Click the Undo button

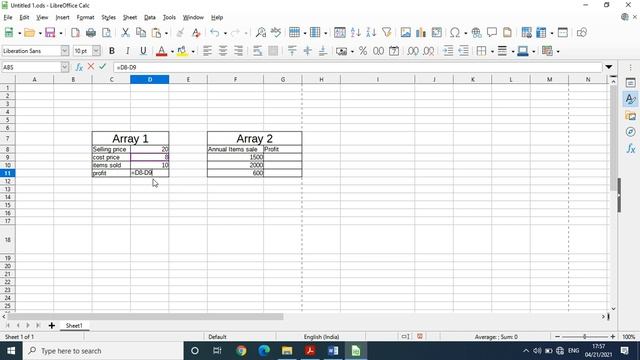click(214, 33)
